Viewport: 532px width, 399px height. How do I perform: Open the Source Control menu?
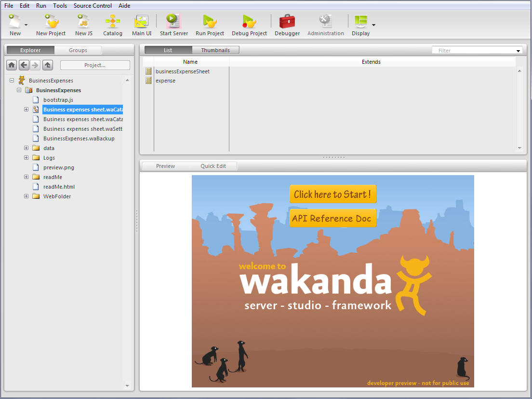coord(93,6)
